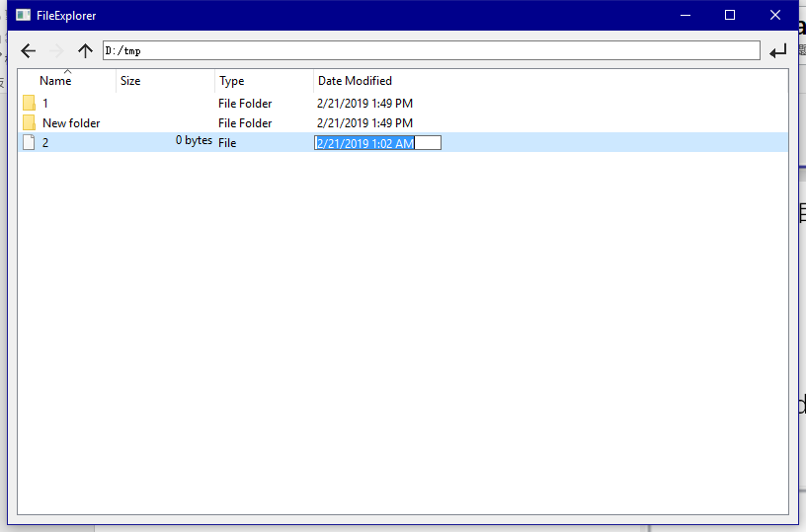
Task: Click the file icon for file 2
Action: click(29, 142)
